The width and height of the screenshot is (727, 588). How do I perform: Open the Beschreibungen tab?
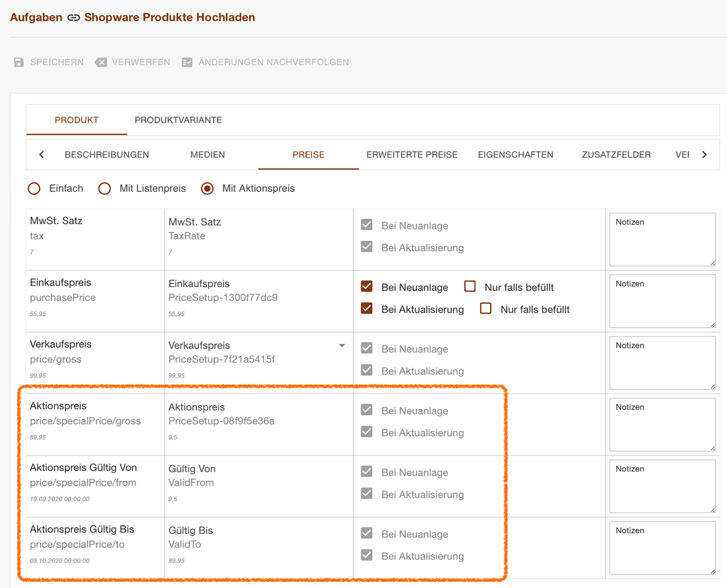[106, 155]
